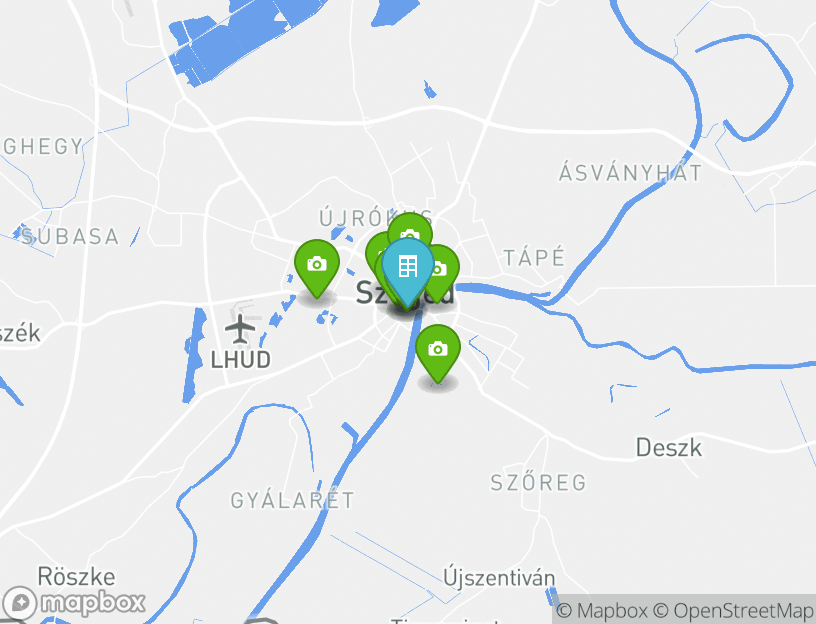Screen dimensions: 816x624
Task: Select the half-hidden green pin behind the building marker
Action: (x=375, y=250)
